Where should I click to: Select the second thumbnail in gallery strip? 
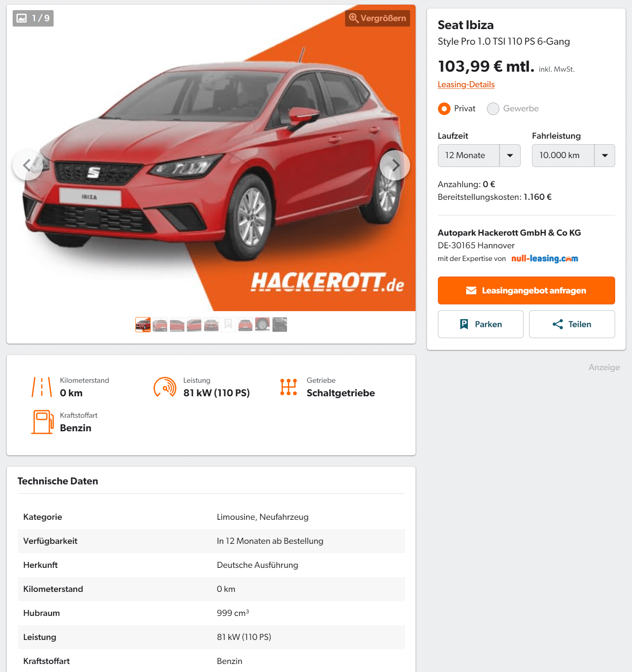point(160,325)
